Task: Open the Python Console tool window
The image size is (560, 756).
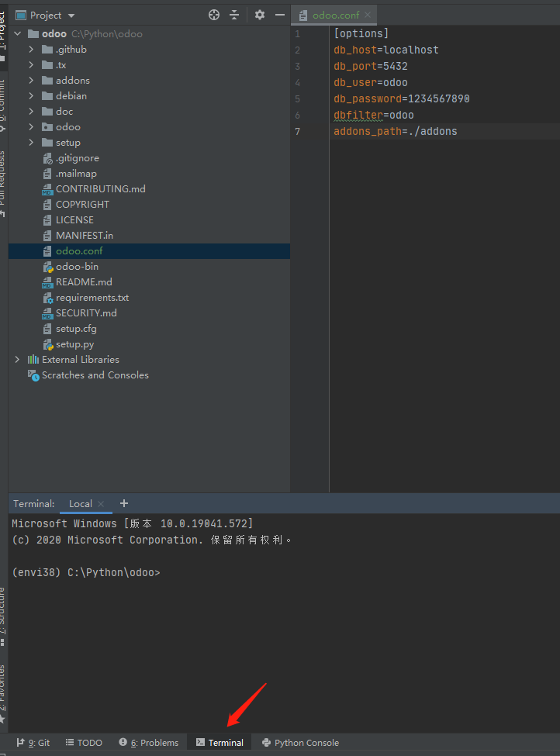Action: 299,742
